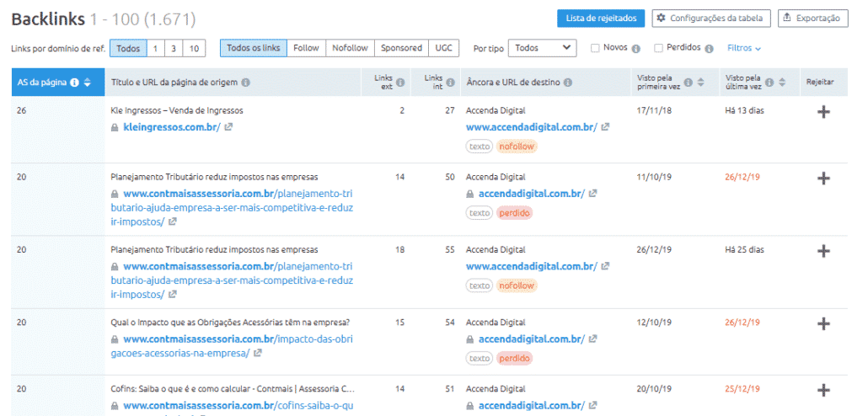Click perdido tag in row seen 11/10/19
This screenshot has width=868, height=416.
pyautogui.click(x=514, y=213)
